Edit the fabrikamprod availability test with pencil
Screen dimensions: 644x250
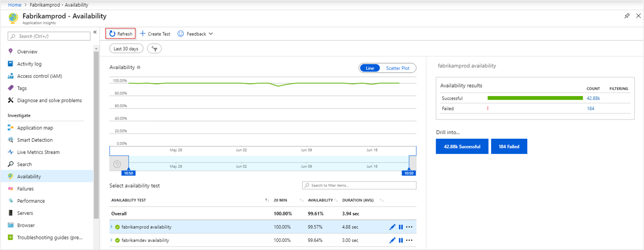[x=392, y=227]
